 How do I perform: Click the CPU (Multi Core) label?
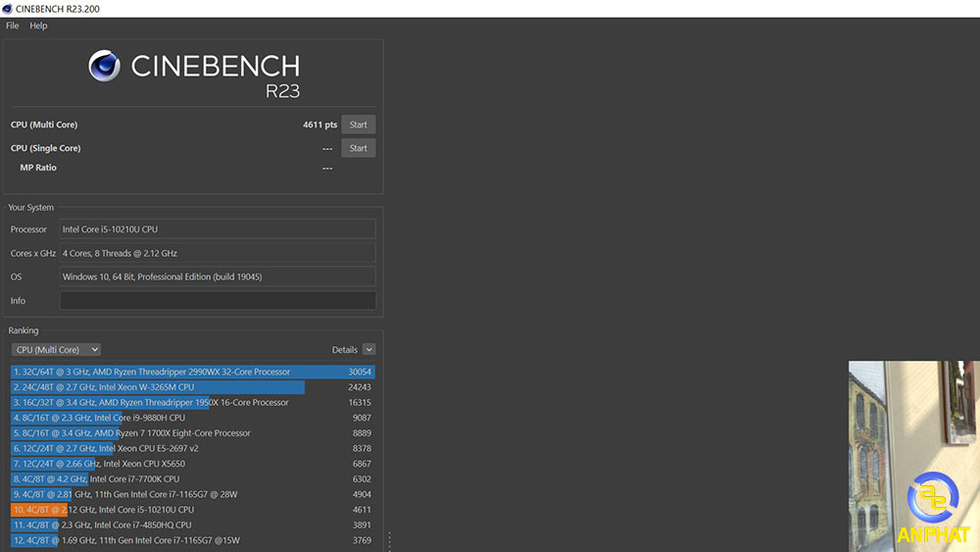click(44, 125)
